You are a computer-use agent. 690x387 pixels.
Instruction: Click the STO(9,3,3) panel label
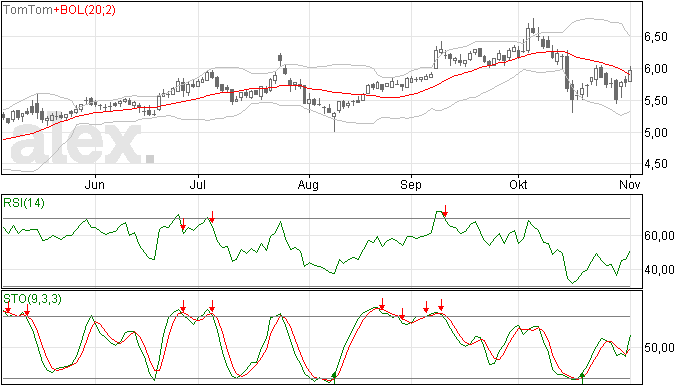(32, 299)
